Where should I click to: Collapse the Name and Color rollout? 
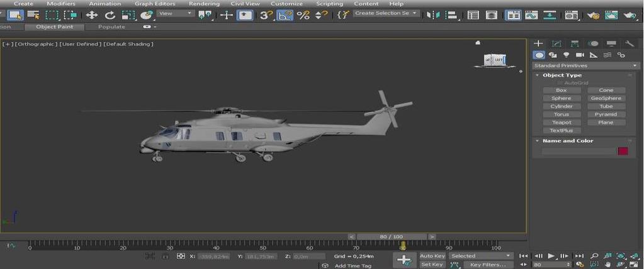[567, 141]
